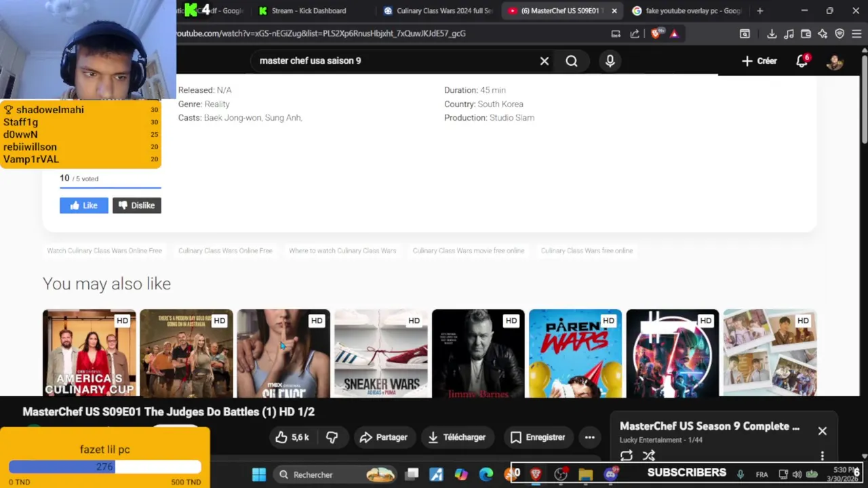This screenshot has height=488, width=868.
Task: Click the Enregistrer save button
Action: pyautogui.click(x=538, y=438)
